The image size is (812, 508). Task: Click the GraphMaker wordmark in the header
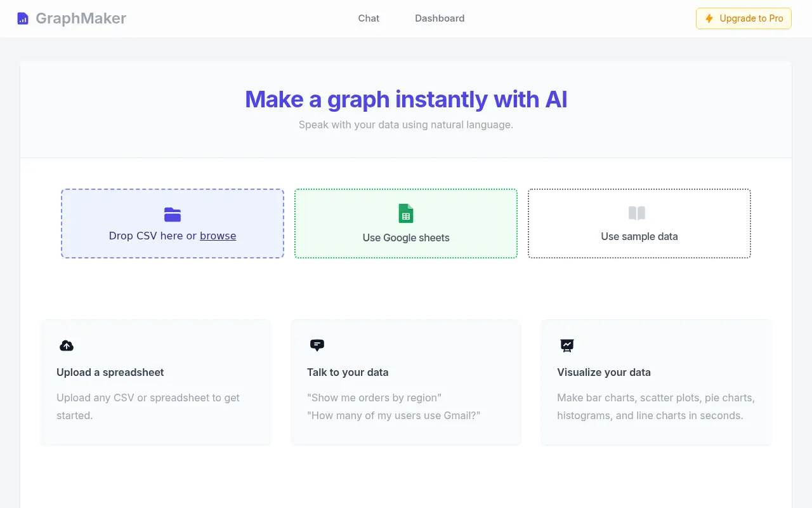(81, 18)
